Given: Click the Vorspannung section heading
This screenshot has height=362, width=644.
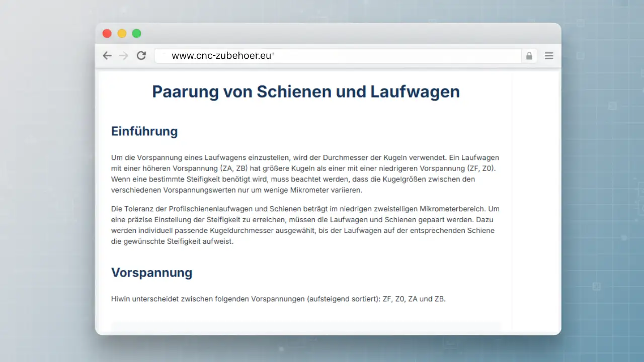Looking at the screenshot, I should tap(151, 273).
